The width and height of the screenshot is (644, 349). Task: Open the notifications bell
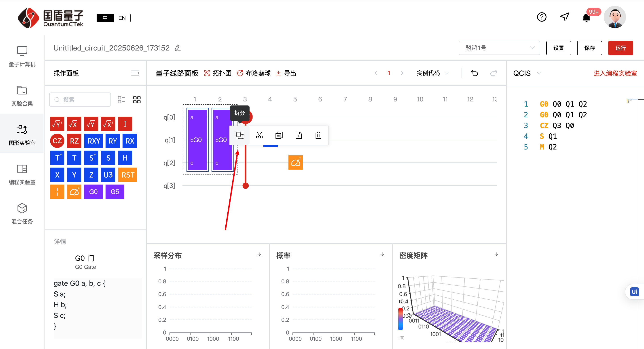586,18
